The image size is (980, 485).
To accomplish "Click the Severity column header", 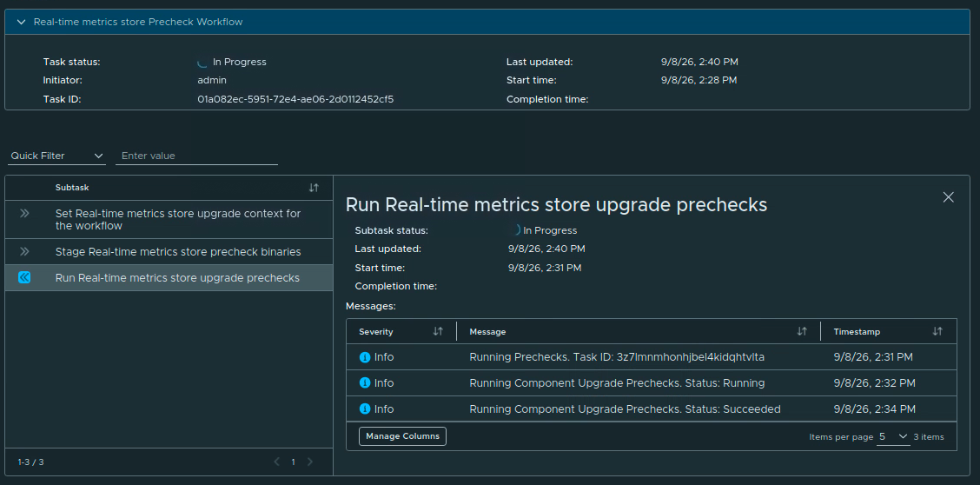I will pyautogui.click(x=375, y=332).
